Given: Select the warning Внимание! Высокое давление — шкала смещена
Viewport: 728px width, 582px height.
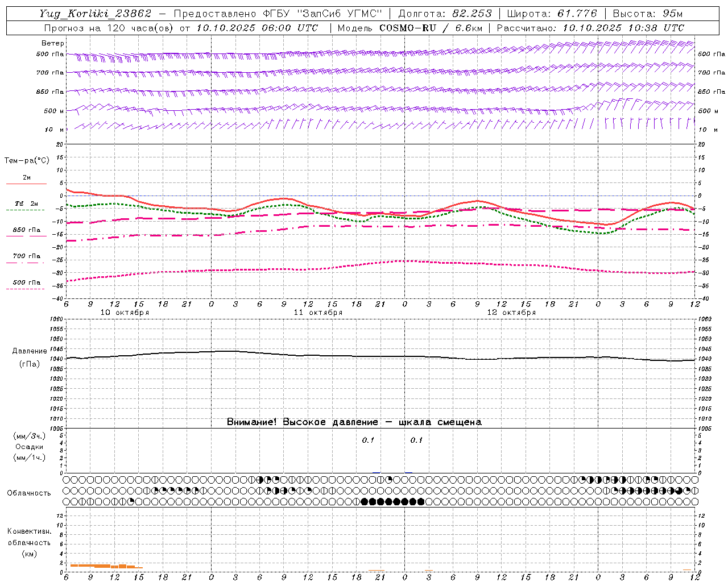Looking at the screenshot, I should click(354, 422).
